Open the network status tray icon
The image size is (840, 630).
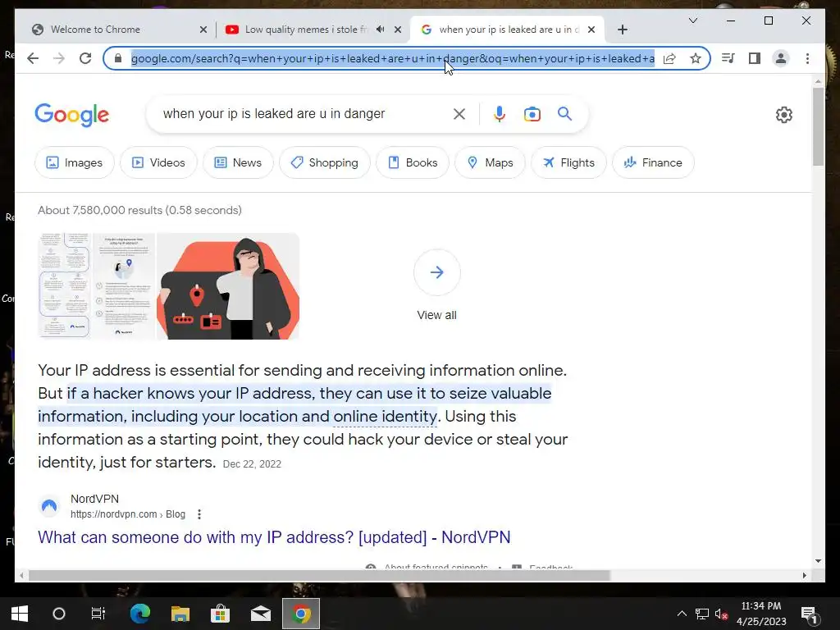pos(702,614)
